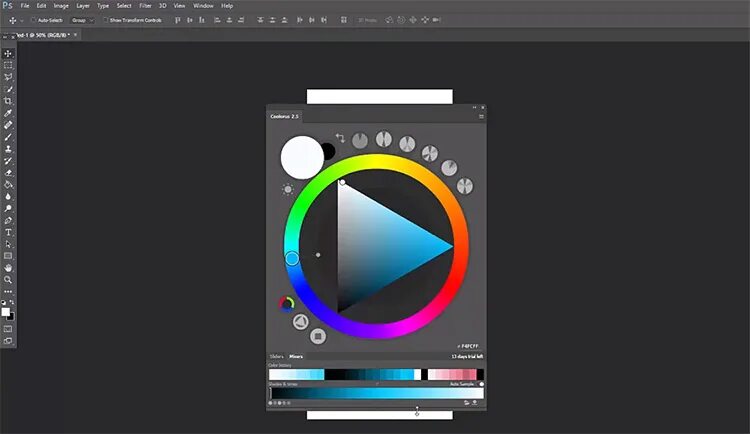The width and height of the screenshot is (750, 434).
Task: Select the Crop tool
Action: point(8,101)
